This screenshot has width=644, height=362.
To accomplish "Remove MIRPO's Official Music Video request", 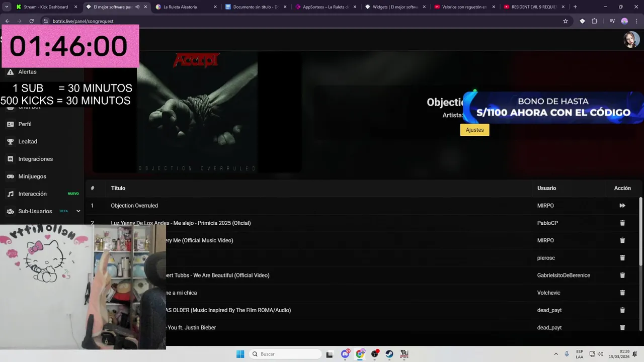I will pyautogui.click(x=622, y=240).
